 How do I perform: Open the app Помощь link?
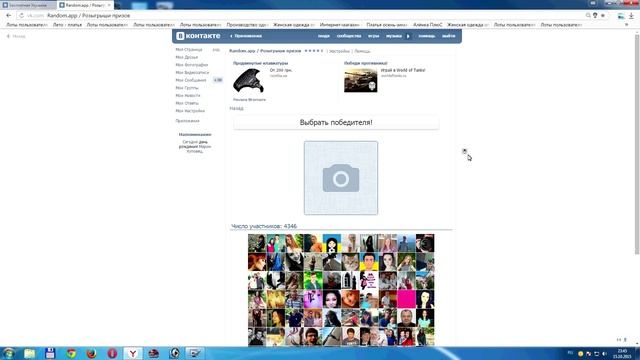pos(362,51)
